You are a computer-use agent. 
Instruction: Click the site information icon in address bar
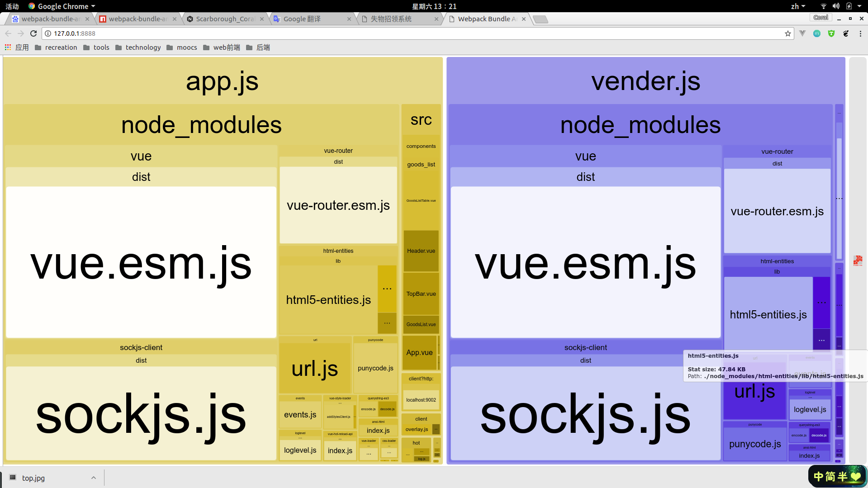point(48,33)
